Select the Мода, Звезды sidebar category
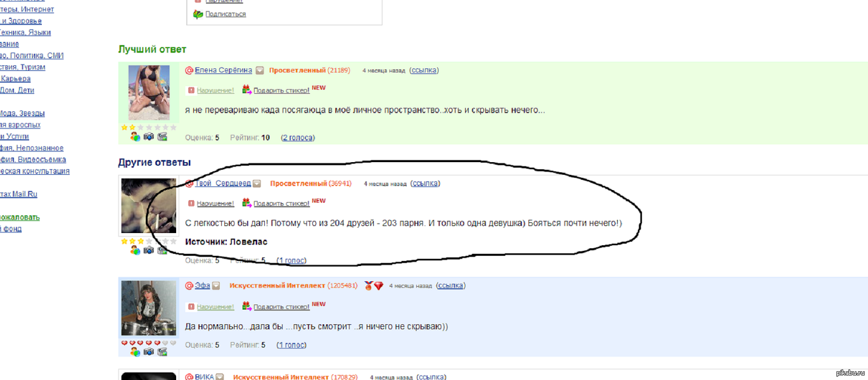Image resolution: width=868 pixels, height=380 pixels. 22,113
